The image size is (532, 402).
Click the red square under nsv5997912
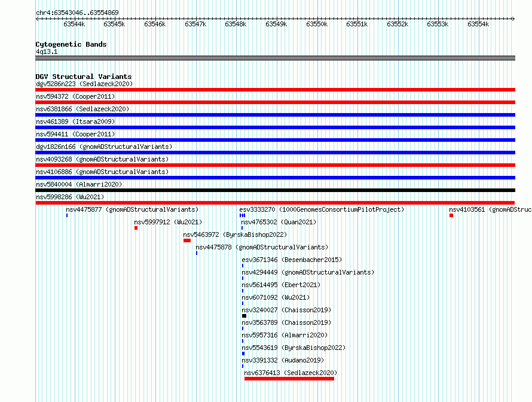pos(136,228)
